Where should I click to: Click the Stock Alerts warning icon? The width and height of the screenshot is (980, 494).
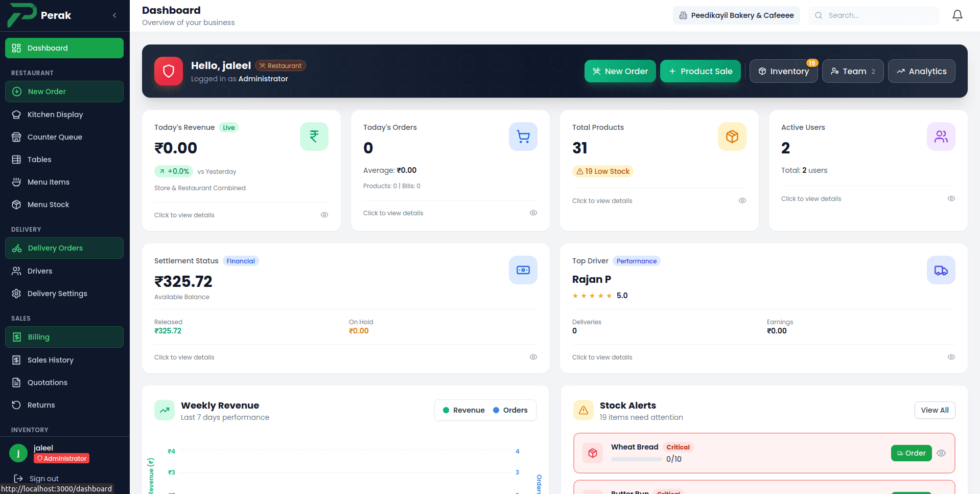pos(584,410)
